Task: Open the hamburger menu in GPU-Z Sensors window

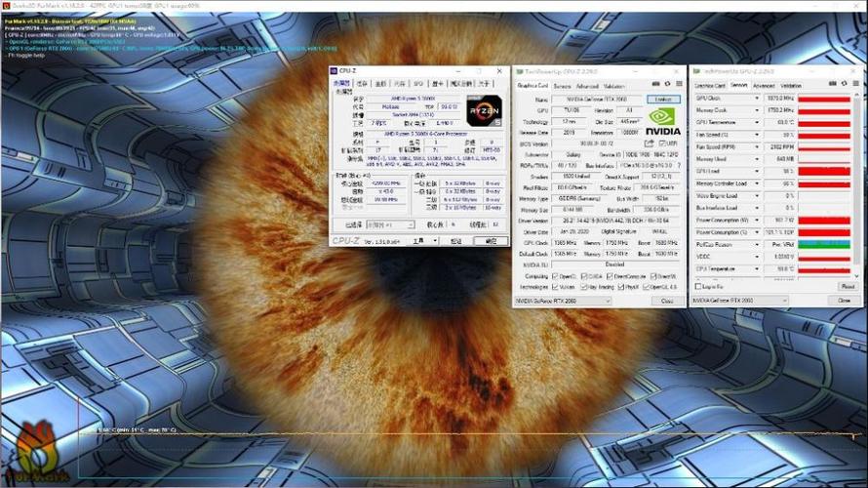Action: pyautogui.click(x=856, y=84)
